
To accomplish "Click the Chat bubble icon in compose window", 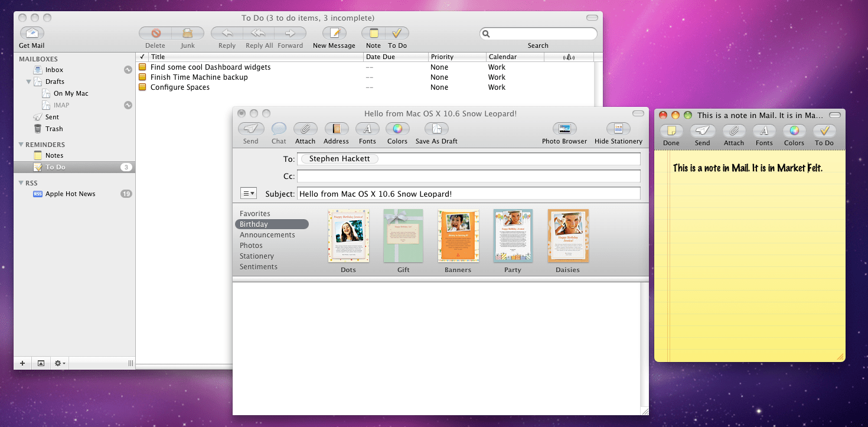I will (279, 129).
